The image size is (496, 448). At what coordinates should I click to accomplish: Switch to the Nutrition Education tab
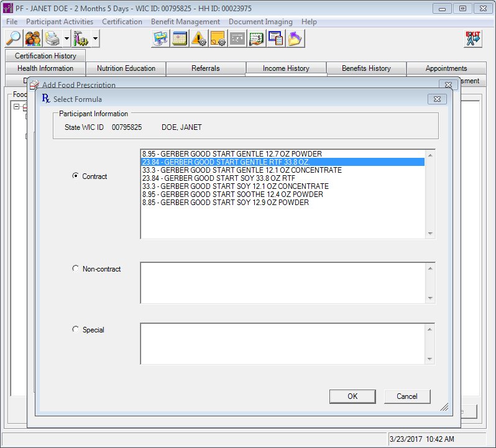click(126, 68)
